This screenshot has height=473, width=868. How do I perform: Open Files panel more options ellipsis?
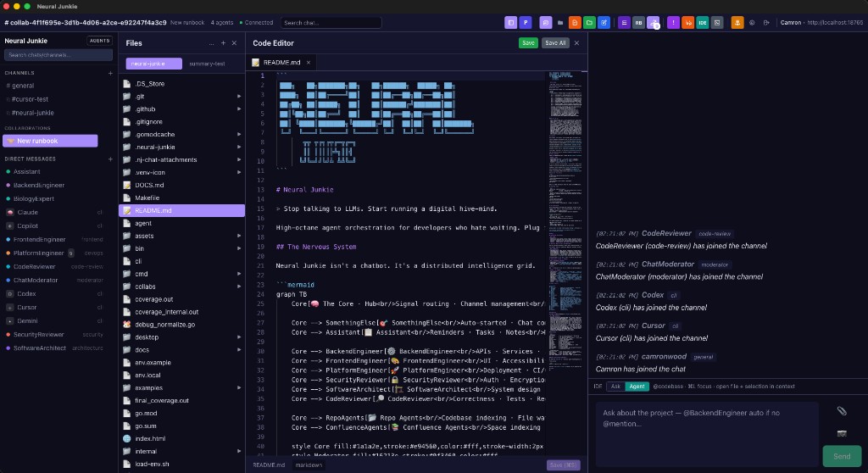tap(211, 43)
